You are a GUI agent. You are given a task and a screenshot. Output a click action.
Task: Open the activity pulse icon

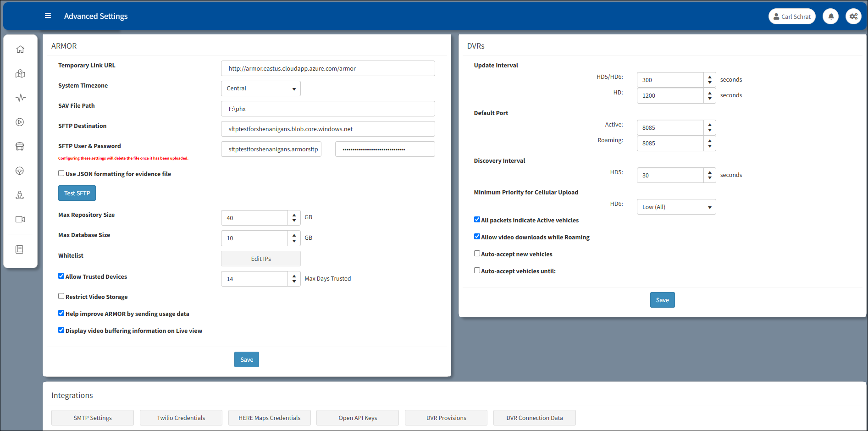(20, 98)
